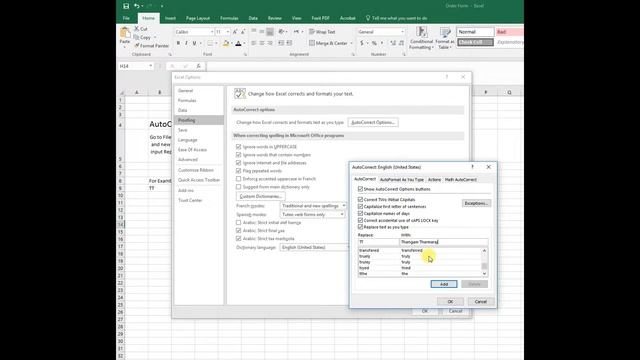Click the Paste clipboard icon

pos(125,33)
